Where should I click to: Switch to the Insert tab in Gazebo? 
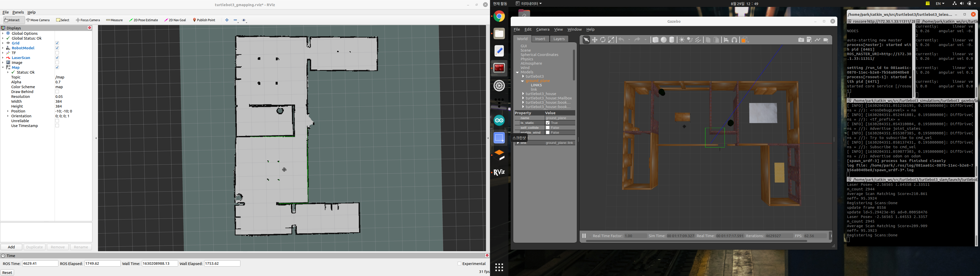coord(540,39)
